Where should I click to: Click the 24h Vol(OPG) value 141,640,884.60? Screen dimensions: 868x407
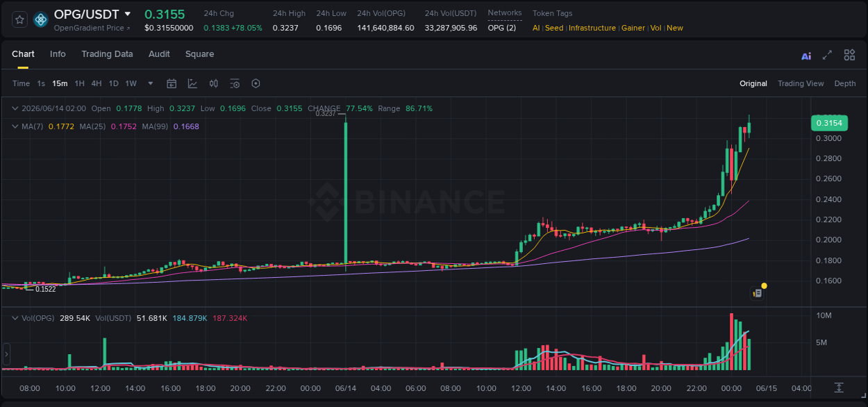[385, 28]
